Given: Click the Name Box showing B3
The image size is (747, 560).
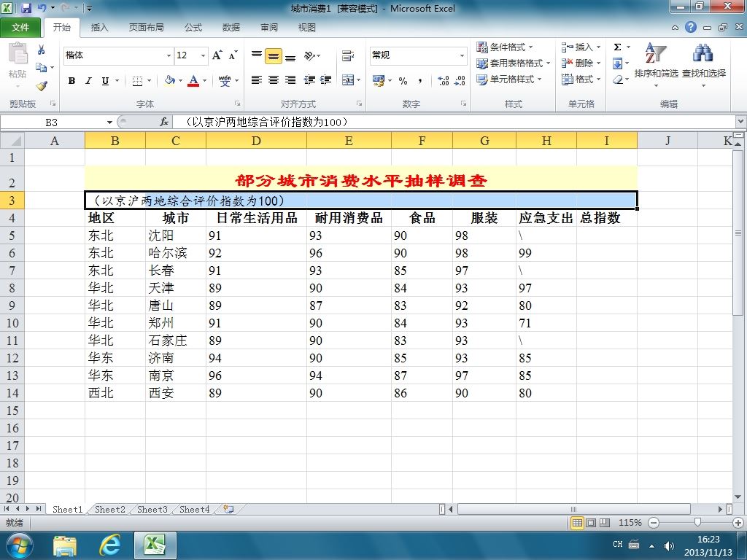Looking at the screenshot, I should pos(52,122).
